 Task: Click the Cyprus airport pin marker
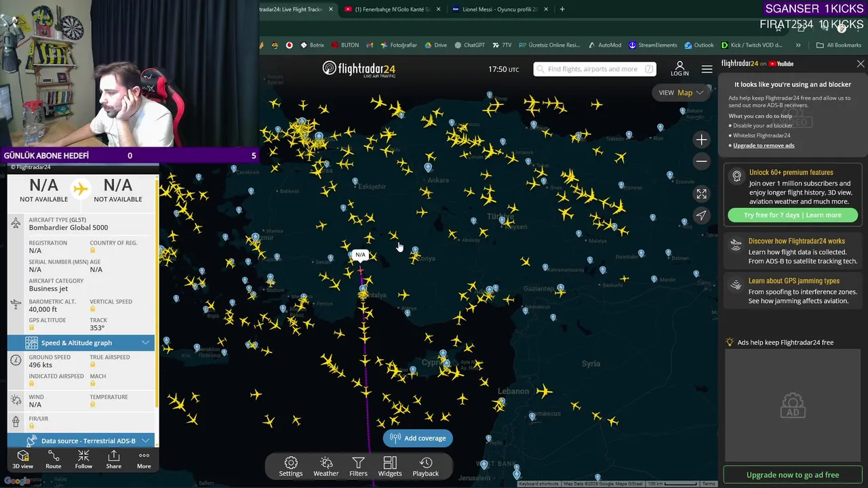tap(443, 354)
